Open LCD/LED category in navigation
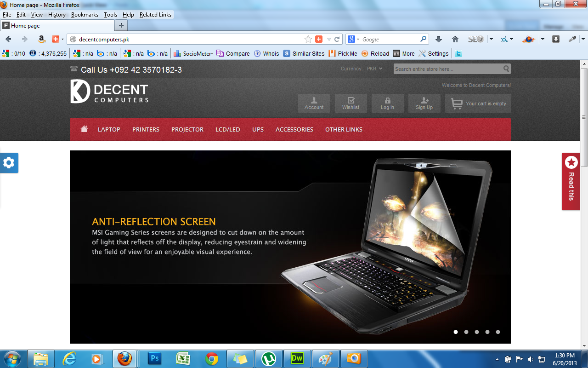The width and height of the screenshot is (588, 368). coord(228,129)
